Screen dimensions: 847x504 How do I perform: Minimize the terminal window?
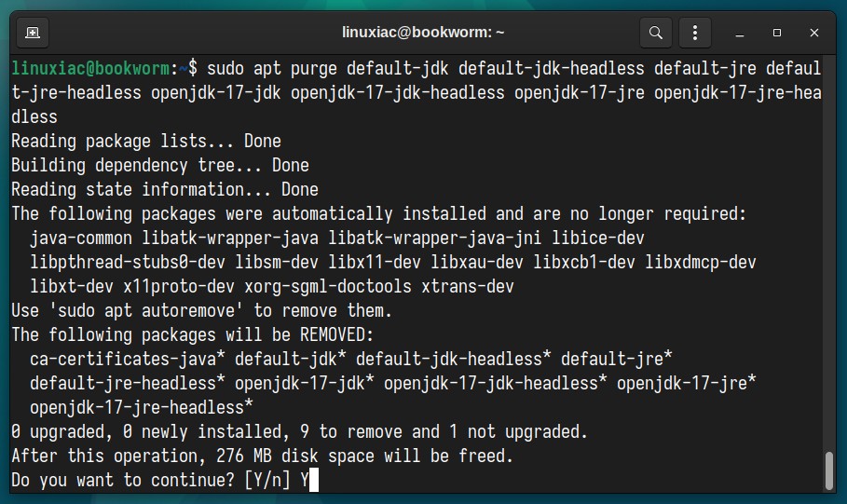point(740,34)
